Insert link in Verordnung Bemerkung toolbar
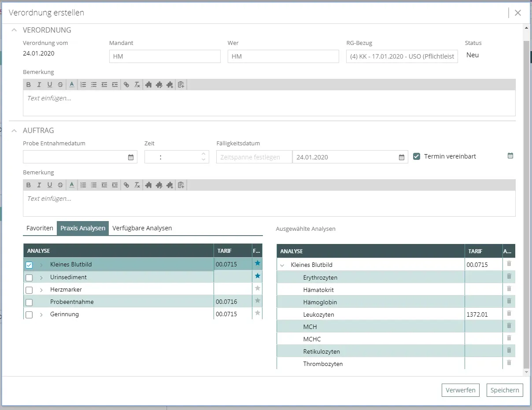 click(126, 85)
